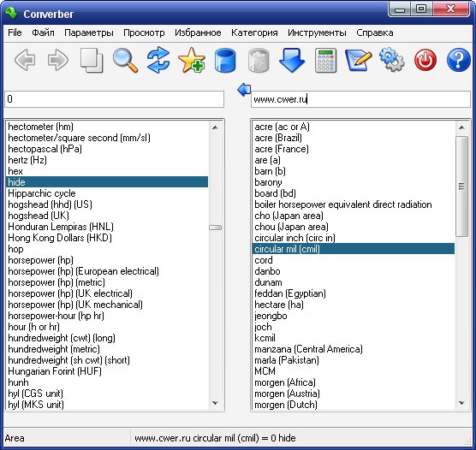
Task: Open settings via the gears icon
Action: [392, 60]
